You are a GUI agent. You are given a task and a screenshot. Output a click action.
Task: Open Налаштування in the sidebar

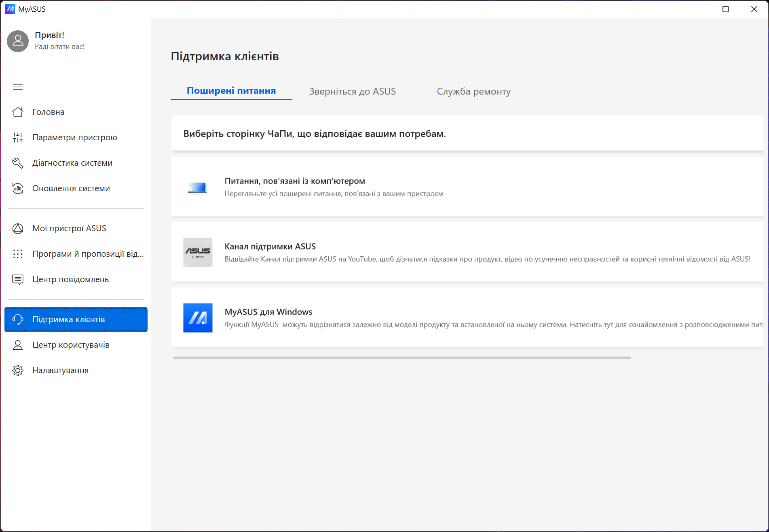76,370
